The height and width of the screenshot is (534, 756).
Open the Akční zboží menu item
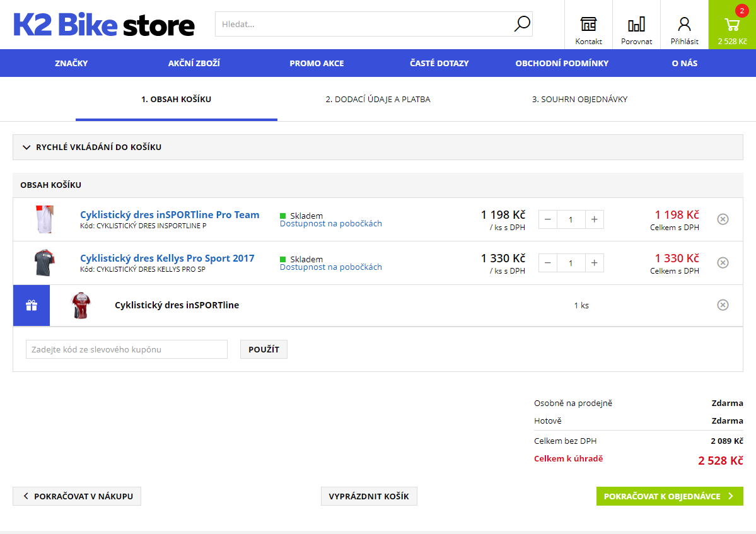click(194, 63)
